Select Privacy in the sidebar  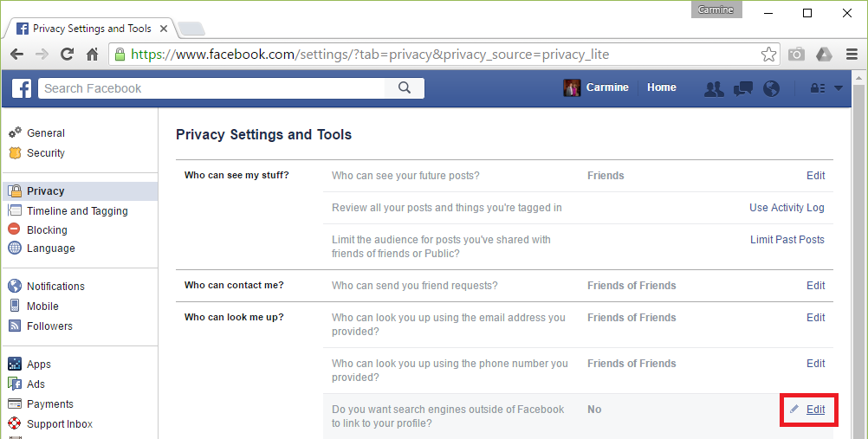point(81,191)
